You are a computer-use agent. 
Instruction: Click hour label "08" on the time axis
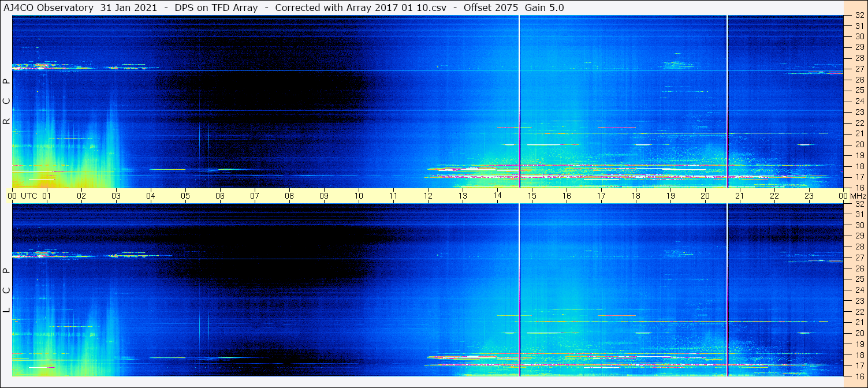tap(289, 196)
